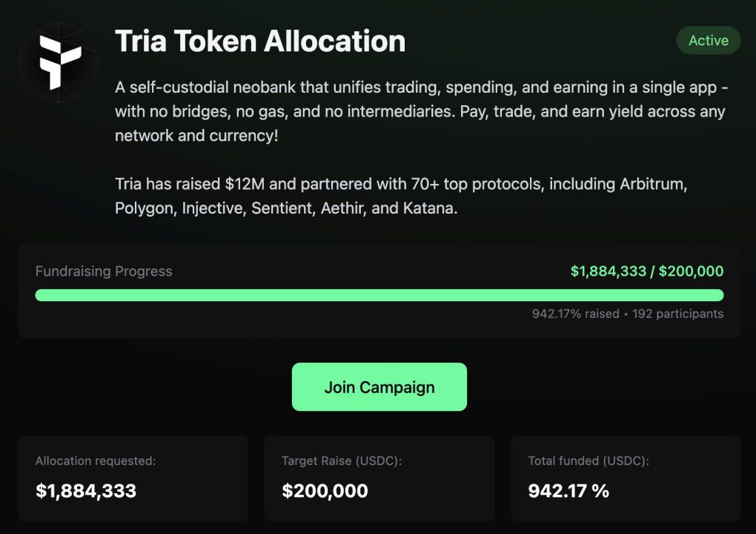Click the Tria logo icon
This screenshot has height=534, width=756.
tap(59, 62)
